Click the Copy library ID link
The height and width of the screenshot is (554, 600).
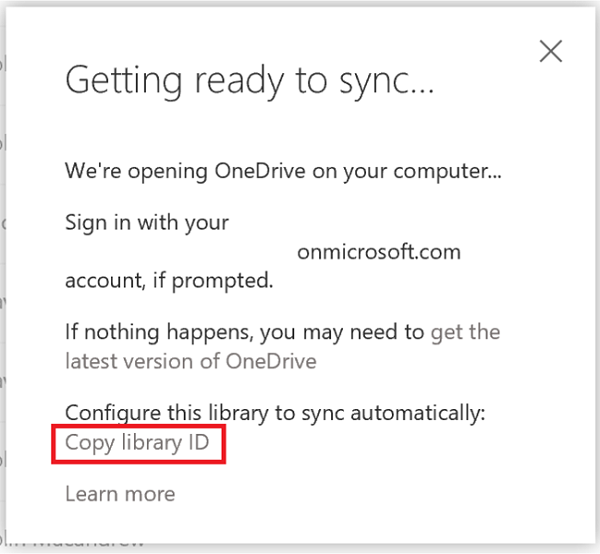(x=137, y=443)
